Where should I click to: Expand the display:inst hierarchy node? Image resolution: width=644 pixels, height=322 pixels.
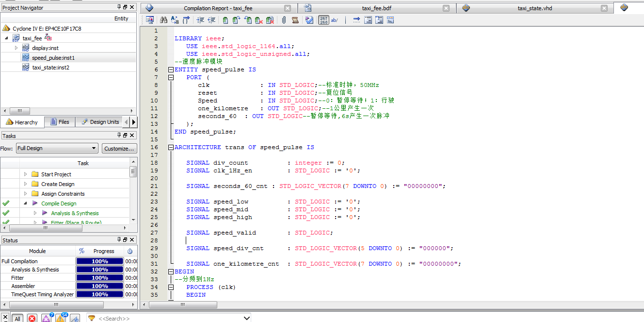coord(16,48)
